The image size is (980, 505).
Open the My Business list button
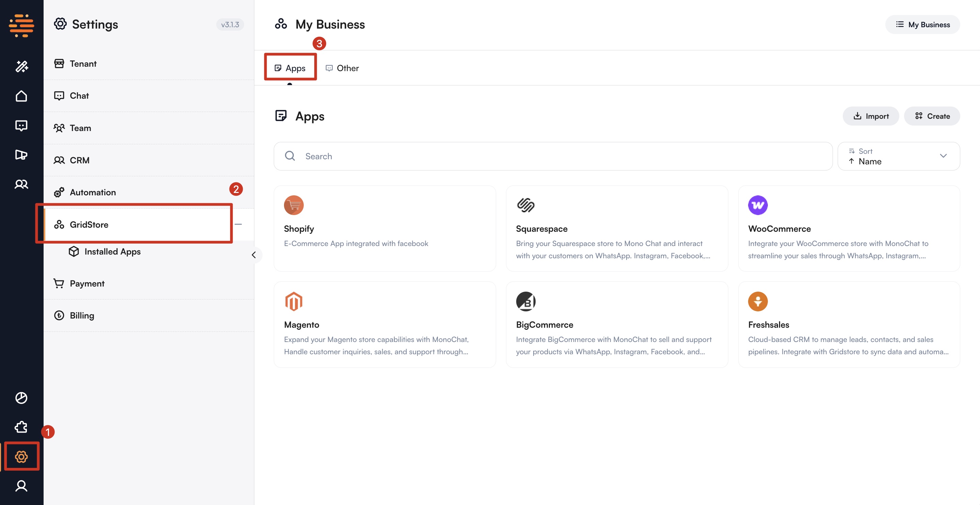click(922, 25)
